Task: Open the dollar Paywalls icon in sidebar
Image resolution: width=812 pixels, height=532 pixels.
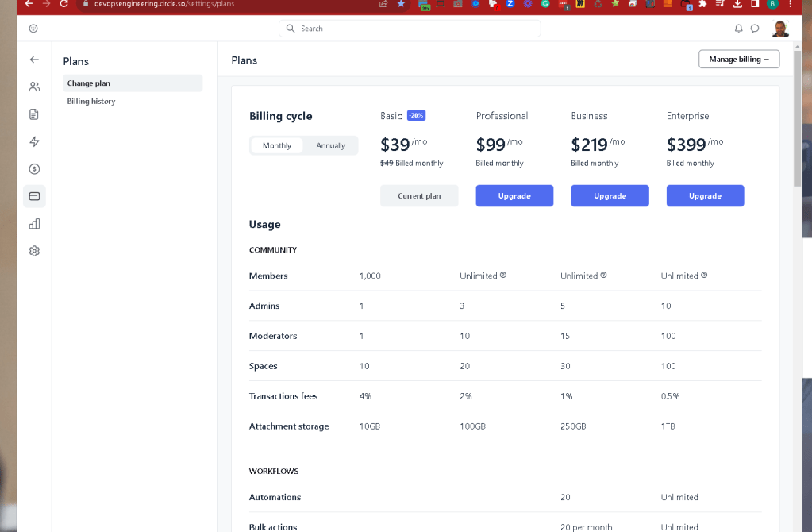Action: (x=34, y=169)
